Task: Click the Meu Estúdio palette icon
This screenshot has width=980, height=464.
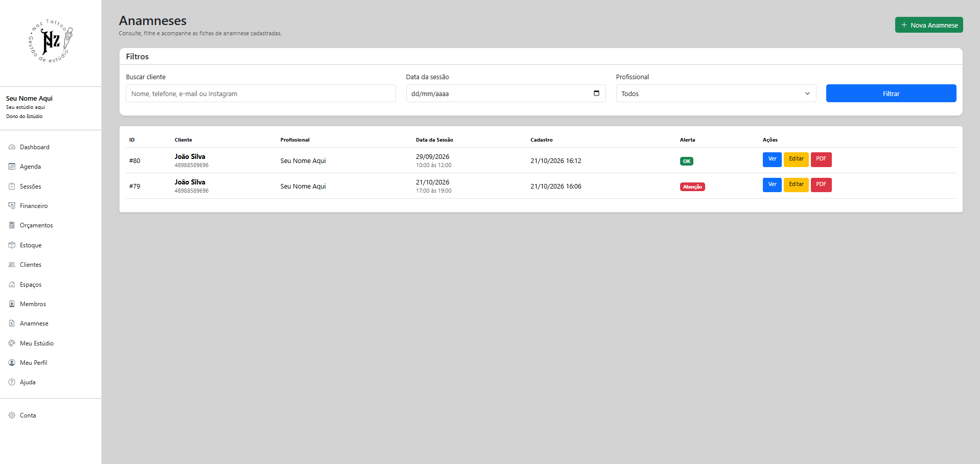Action: (x=12, y=343)
